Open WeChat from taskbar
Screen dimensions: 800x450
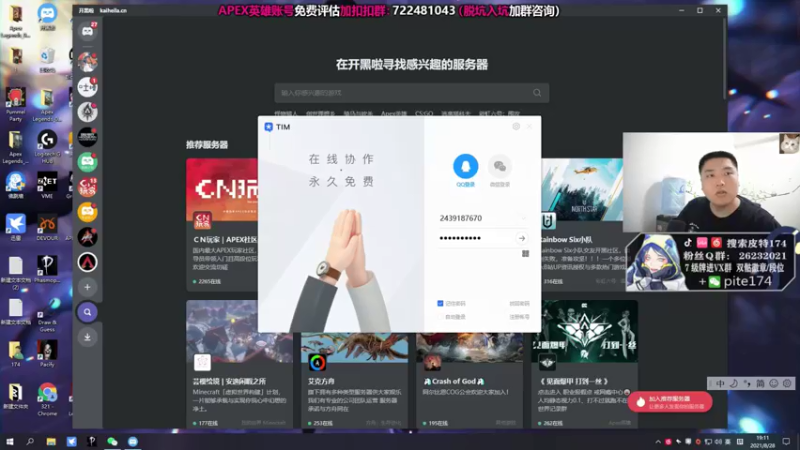tap(112, 442)
